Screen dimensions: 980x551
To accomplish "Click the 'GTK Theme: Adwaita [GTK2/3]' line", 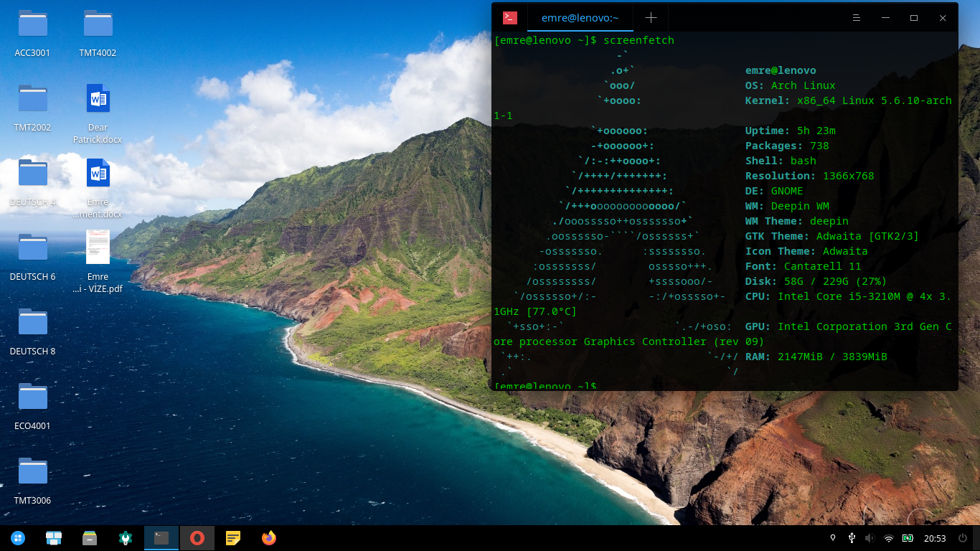I will tap(832, 236).
